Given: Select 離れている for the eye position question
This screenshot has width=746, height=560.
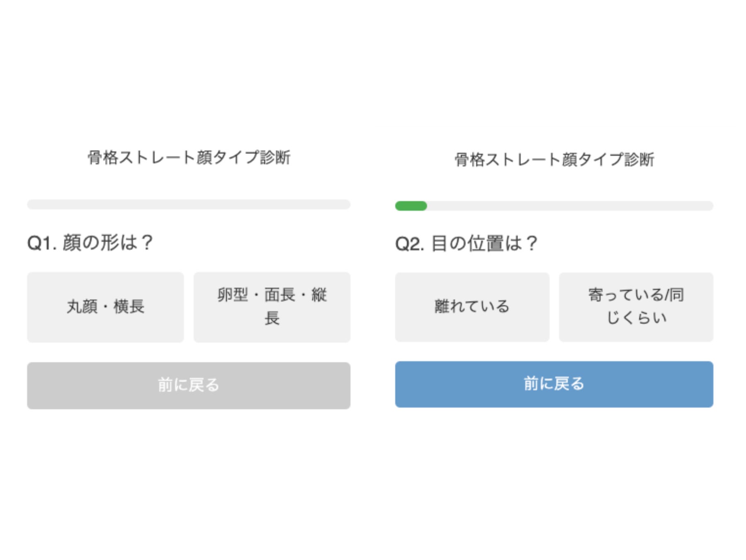Looking at the screenshot, I should (x=472, y=307).
